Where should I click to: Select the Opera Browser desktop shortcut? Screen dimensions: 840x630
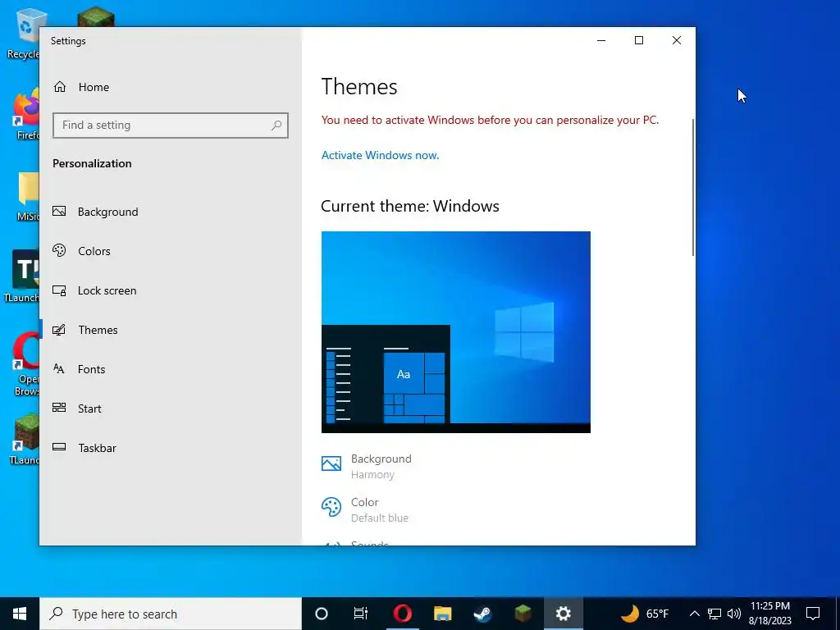tap(27, 363)
